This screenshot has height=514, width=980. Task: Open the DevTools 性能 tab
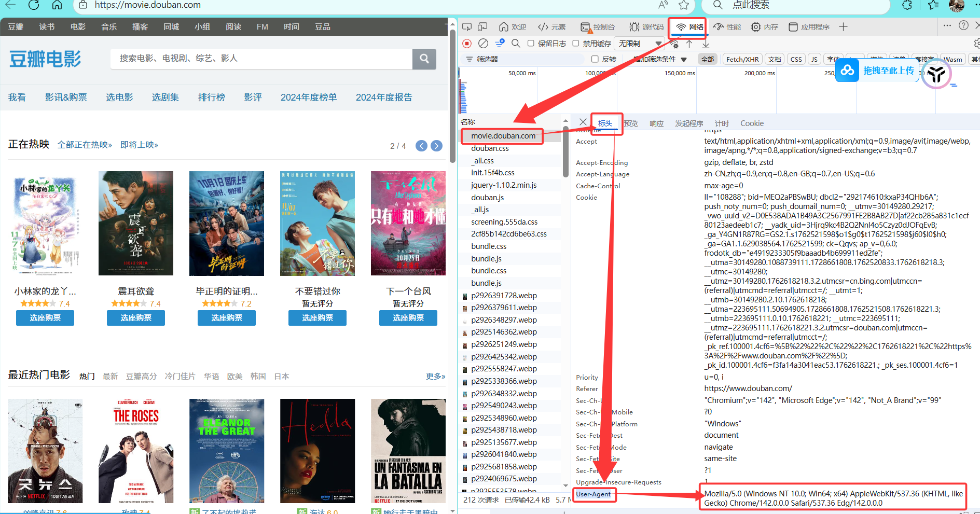pos(727,27)
